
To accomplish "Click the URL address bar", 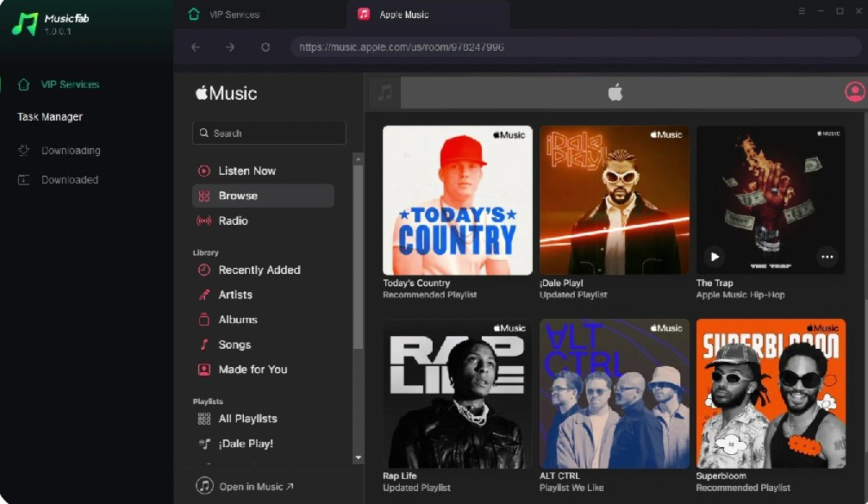I will tap(576, 47).
